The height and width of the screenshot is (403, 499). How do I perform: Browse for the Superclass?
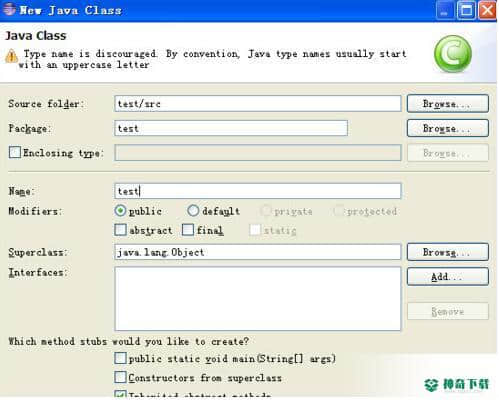point(448,252)
